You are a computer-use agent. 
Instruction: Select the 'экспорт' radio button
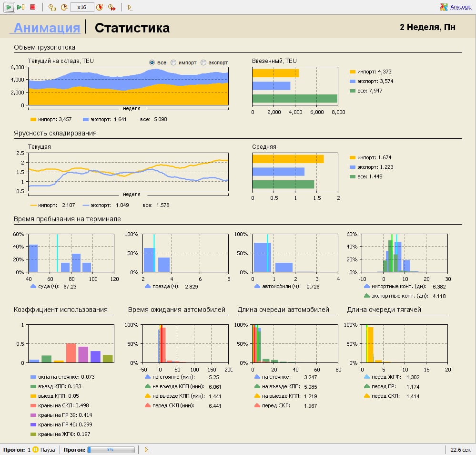pos(203,62)
